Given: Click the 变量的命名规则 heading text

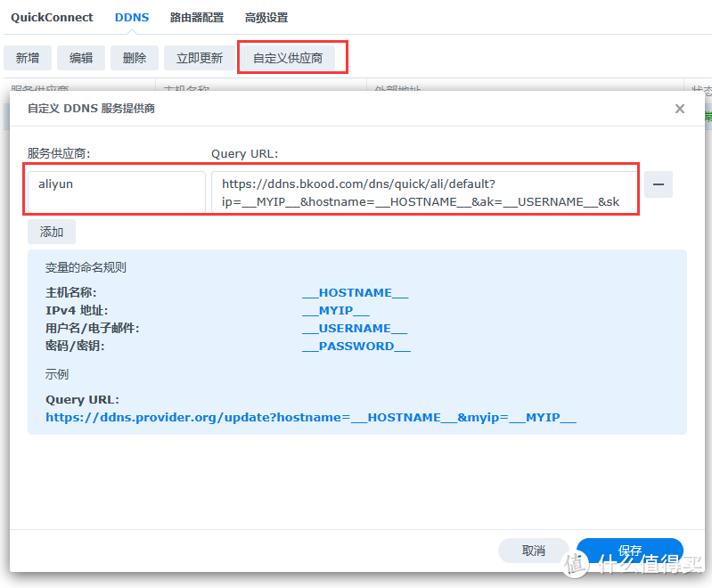Looking at the screenshot, I should pyautogui.click(x=86, y=267).
